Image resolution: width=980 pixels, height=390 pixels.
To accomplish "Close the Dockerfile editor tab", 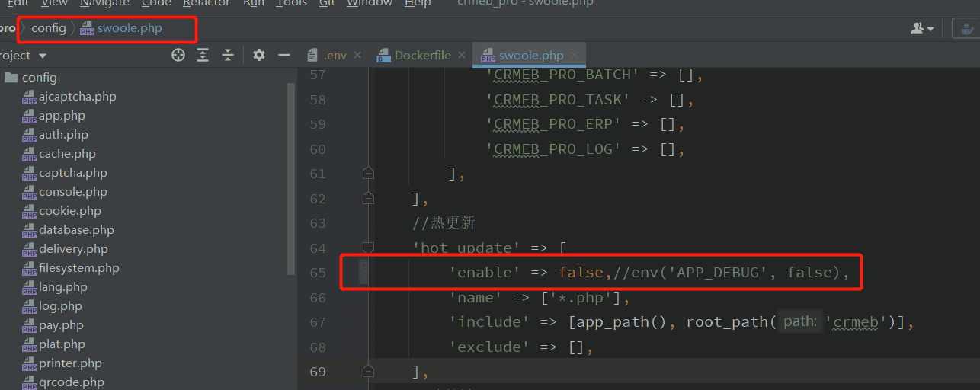I will pyautogui.click(x=463, y=56).
